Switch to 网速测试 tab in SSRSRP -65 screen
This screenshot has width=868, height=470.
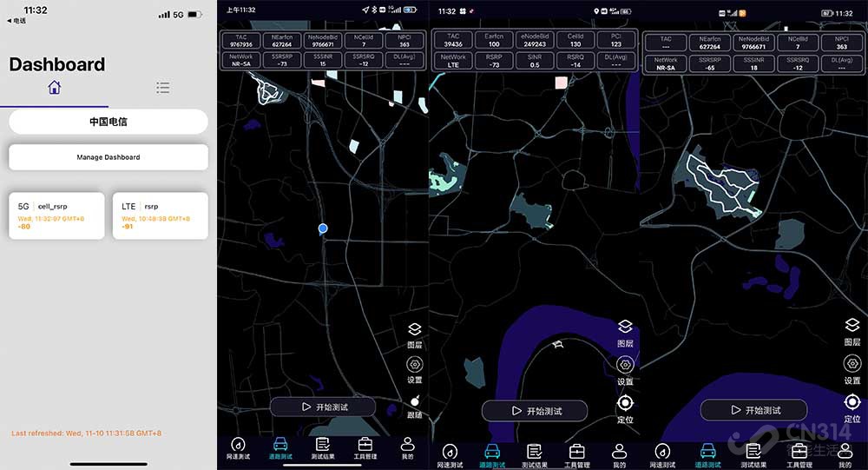[x=662, y=456]
